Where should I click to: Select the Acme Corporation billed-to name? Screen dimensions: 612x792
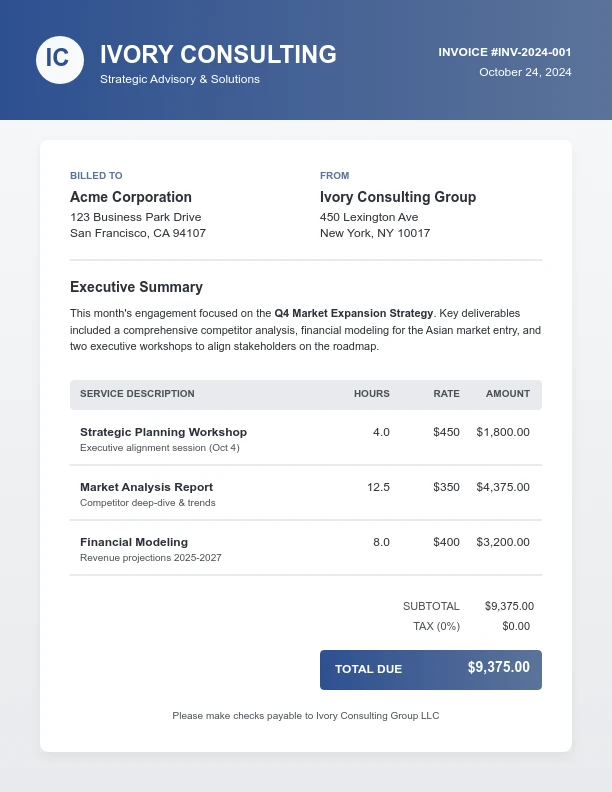(x=131, y=197)
